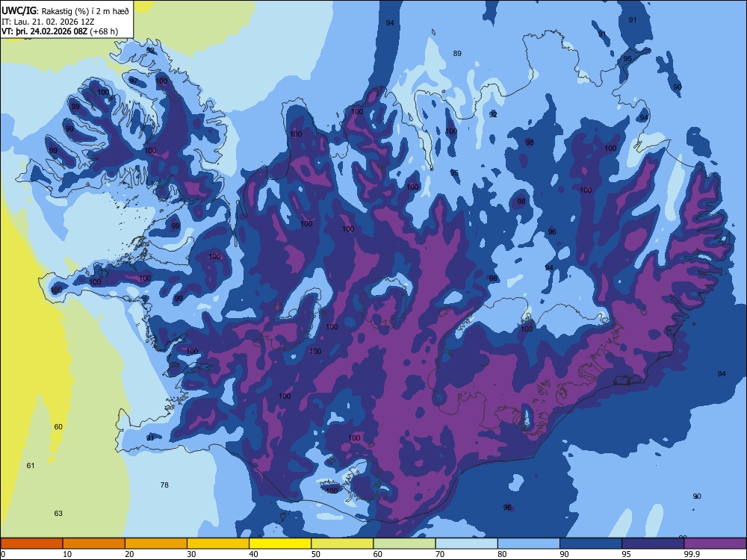The height and width of the screenshot is (560, 747).
Task: Pick the pale yellow 50–60 legend swatch
Action: [x=342, y=544]
